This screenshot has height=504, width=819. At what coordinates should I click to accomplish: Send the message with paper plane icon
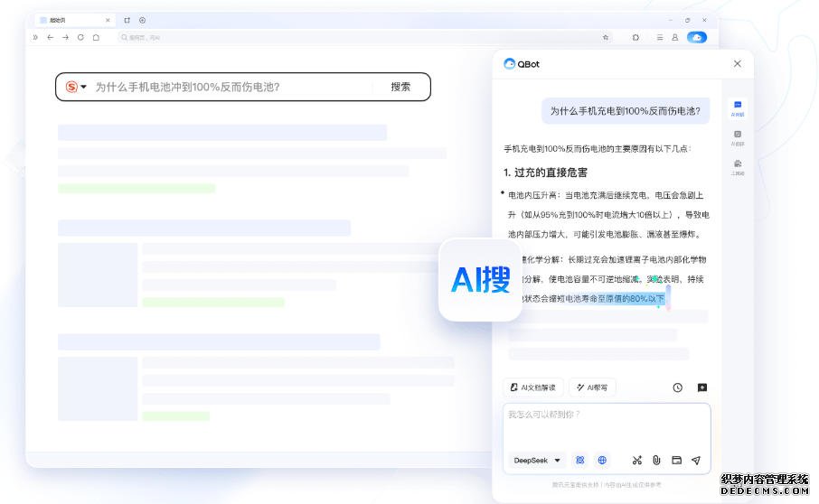[696, 460]
